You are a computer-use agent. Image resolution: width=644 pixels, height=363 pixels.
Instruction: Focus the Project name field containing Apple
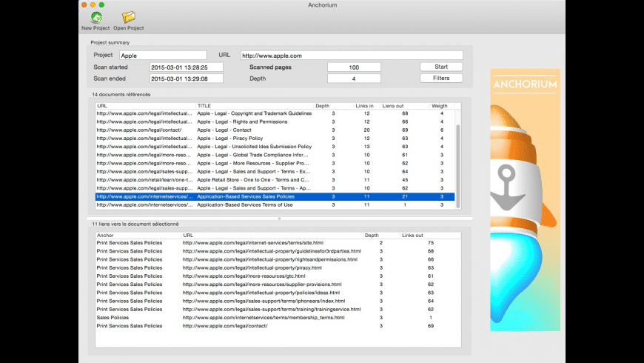[163, 56]
